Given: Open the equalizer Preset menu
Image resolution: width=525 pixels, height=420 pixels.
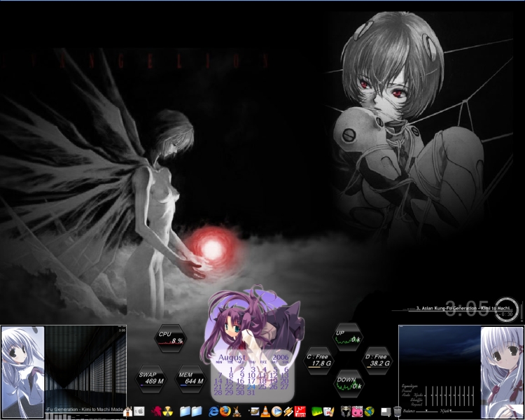Looking at the screenshot, I should (x=407, y=391).
